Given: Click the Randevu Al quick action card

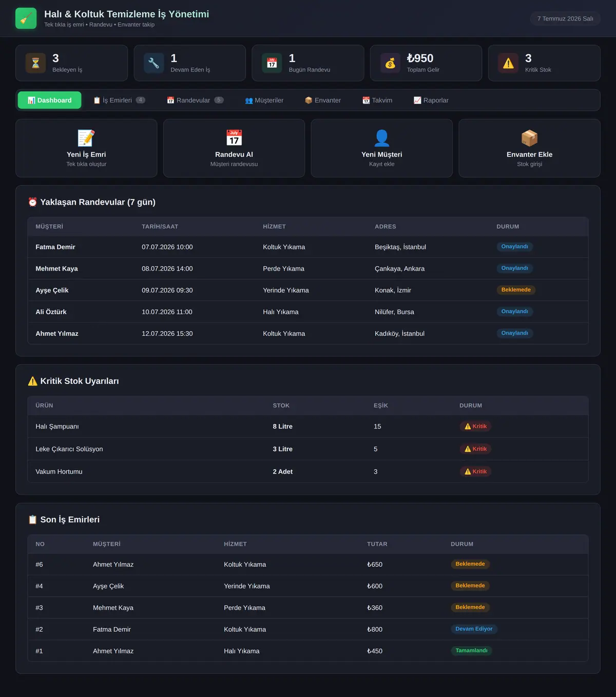Looking at the screenshot, I should click(x=234, y=148).
